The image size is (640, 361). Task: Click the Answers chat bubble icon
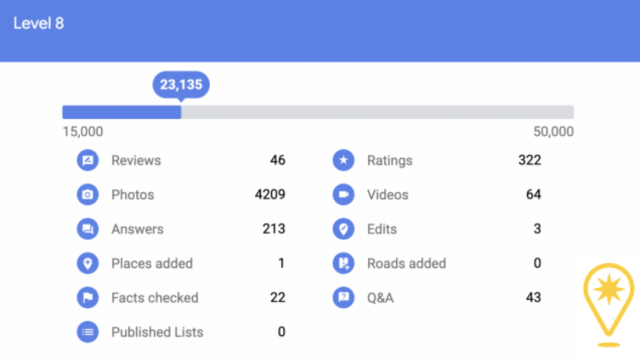(x=88, y=229)
